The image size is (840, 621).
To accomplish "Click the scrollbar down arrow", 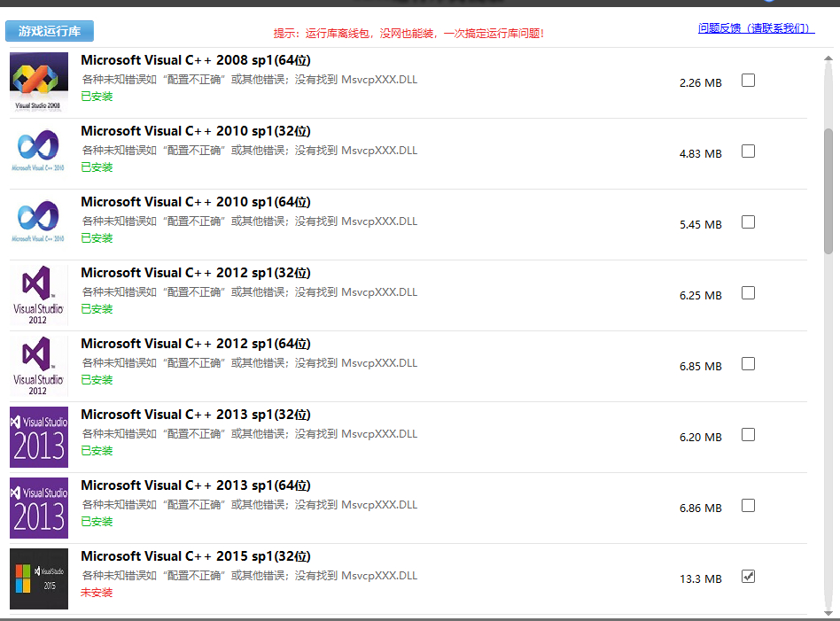I will point(828,613).
